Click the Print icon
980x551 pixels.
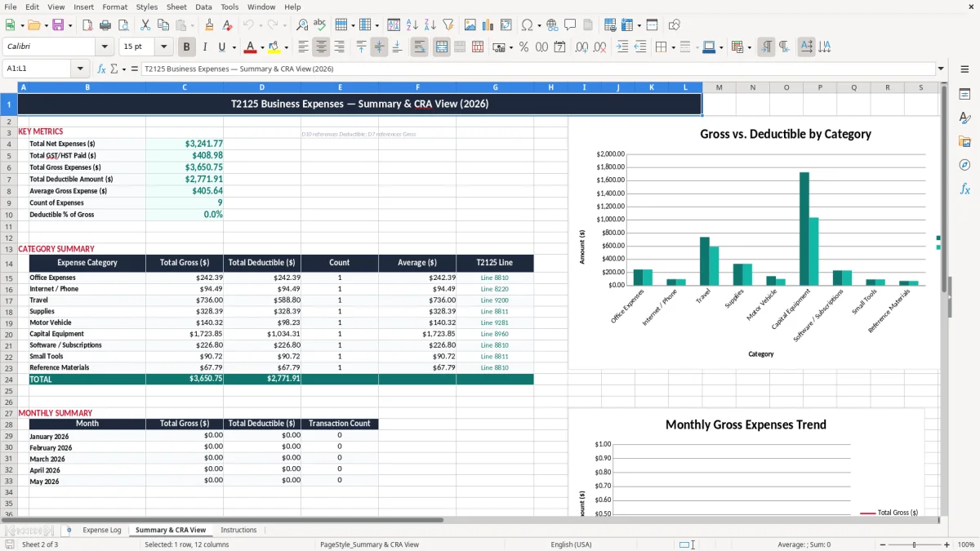pos(105,25)
